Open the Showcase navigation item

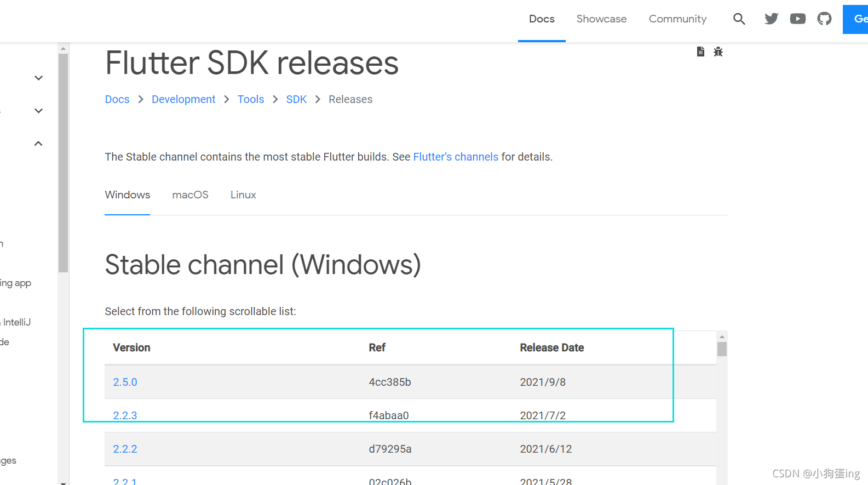click(601, 19)
